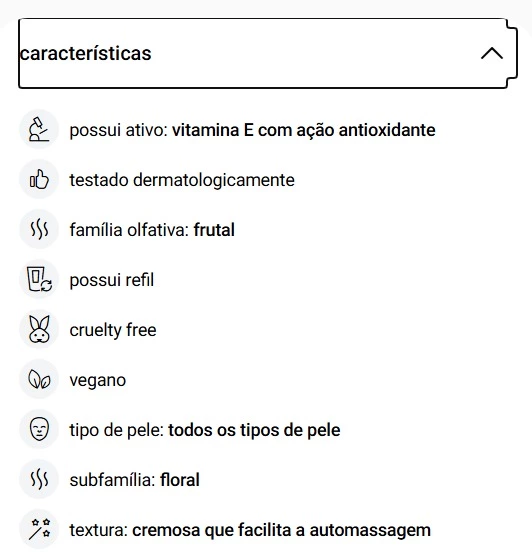Screen dimensions: 532x554
Task: Click the rabbit cruelty free icon
Action: (x=39, y=329)
